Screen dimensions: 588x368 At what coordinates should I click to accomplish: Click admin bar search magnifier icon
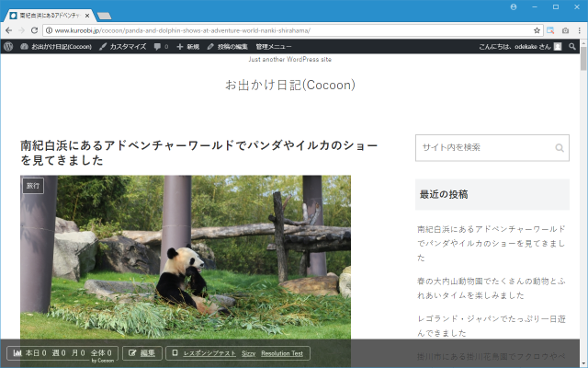point(571,47)
